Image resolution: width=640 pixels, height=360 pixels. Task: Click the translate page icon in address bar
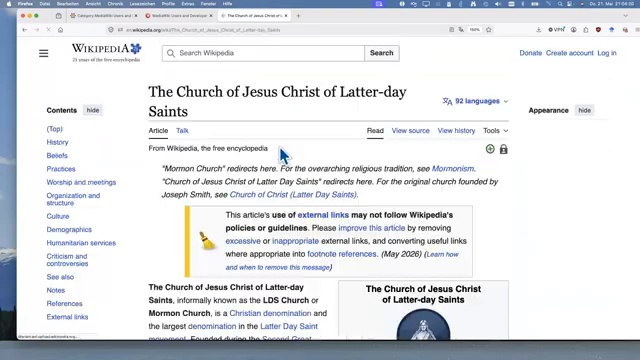[461, 30]
